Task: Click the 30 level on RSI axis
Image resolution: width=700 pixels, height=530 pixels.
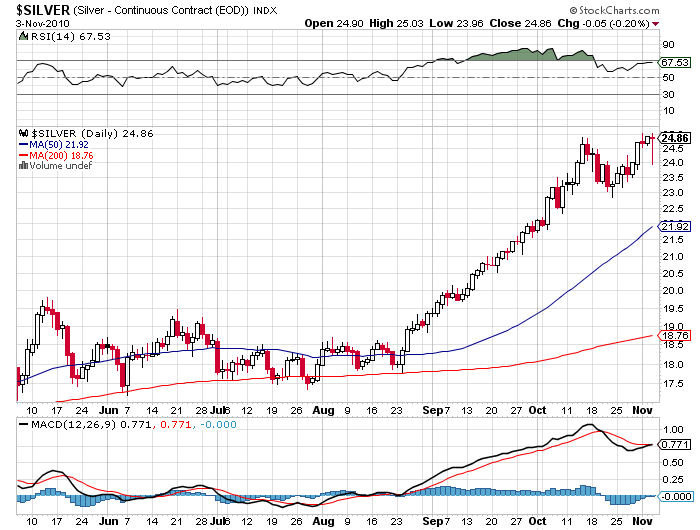Action: (x=668, y=95)
